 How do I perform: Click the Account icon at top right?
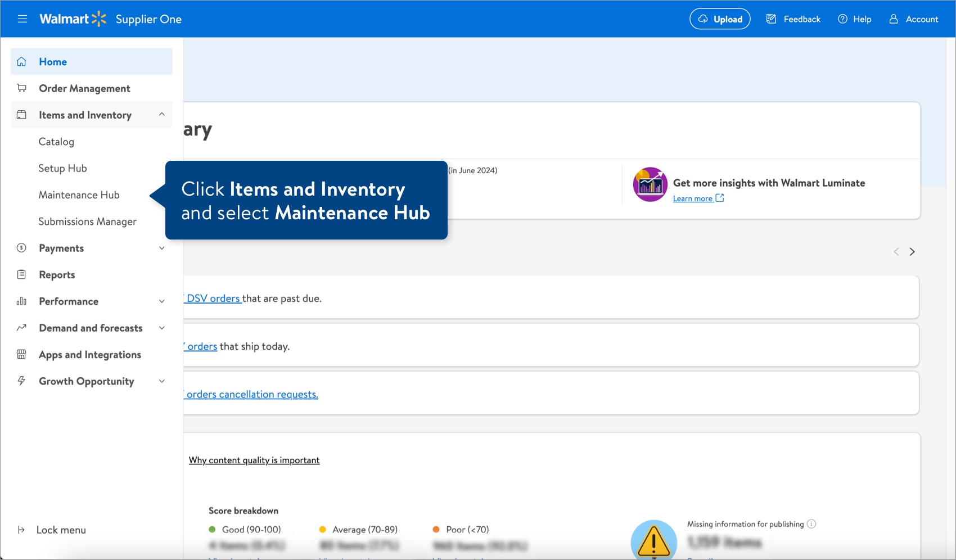click(893, 19)
